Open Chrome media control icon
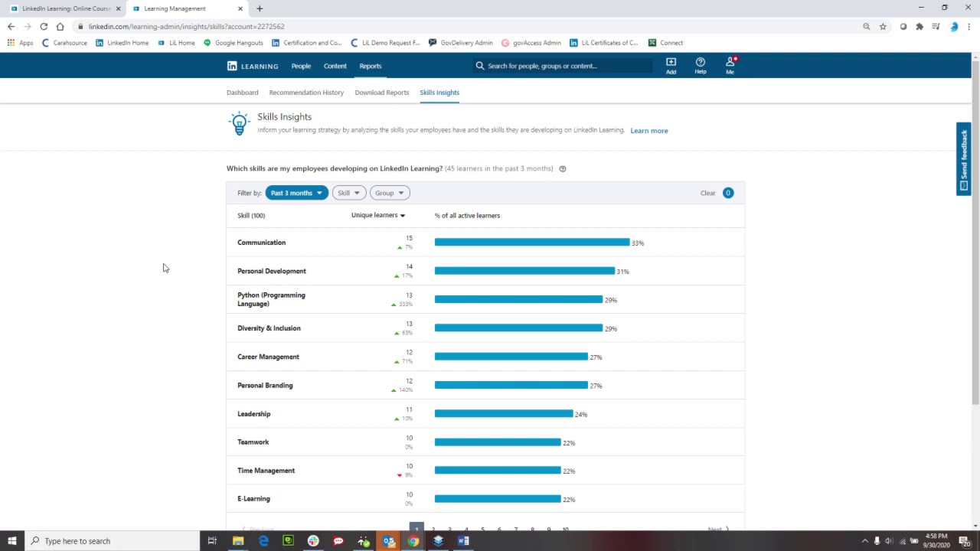The image size is (980, 551). 936,27
